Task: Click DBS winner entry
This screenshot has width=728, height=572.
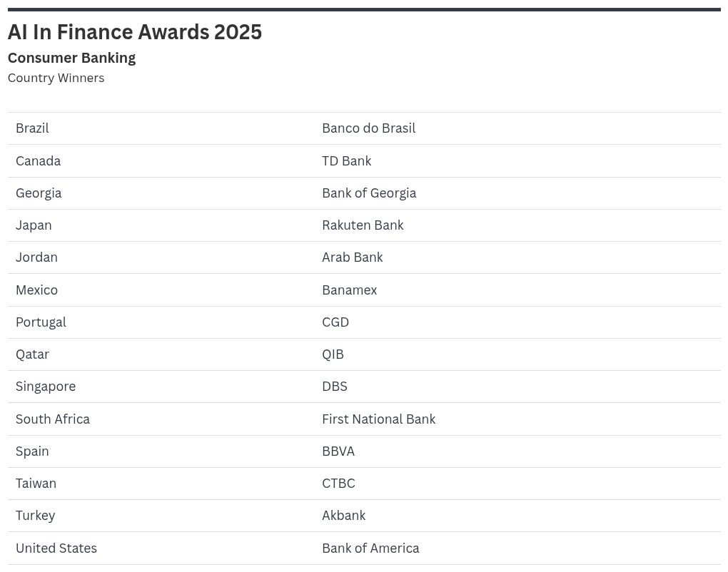Action: click(334, 387)
